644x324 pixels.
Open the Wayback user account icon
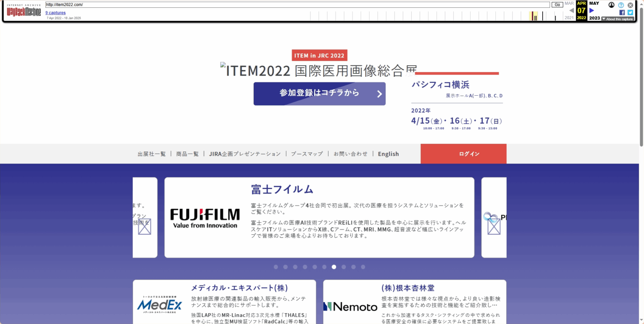[x=612, y=5]
